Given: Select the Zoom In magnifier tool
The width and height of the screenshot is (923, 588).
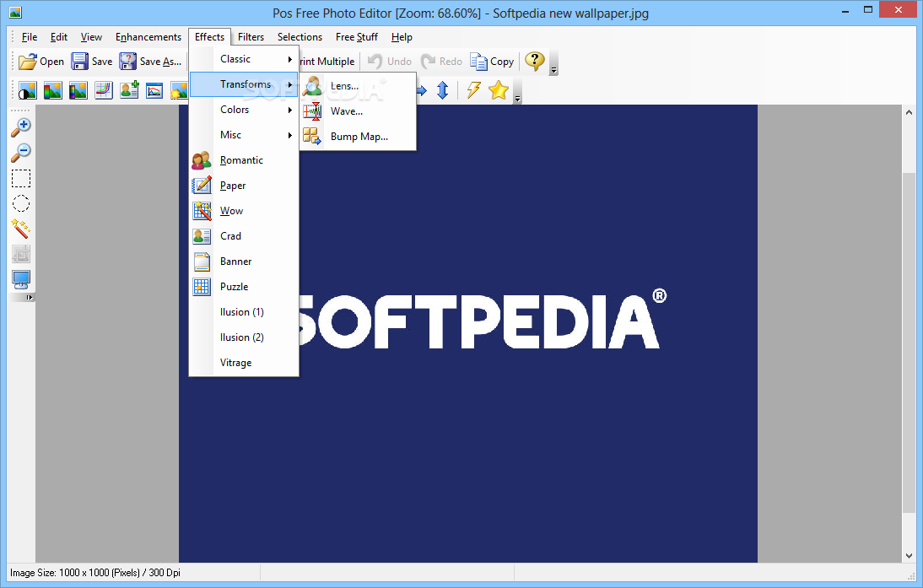Looking at the screenshot, I should pos(21,127).
